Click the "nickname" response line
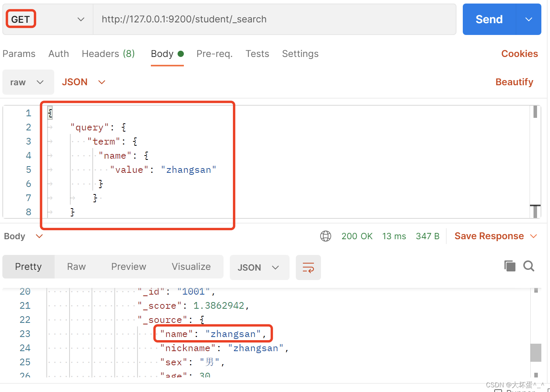 tap(224, 348)
